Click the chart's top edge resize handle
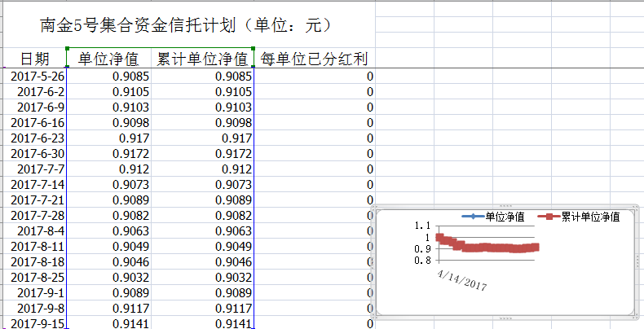644x329 pixels. click(x=505, y=206)
